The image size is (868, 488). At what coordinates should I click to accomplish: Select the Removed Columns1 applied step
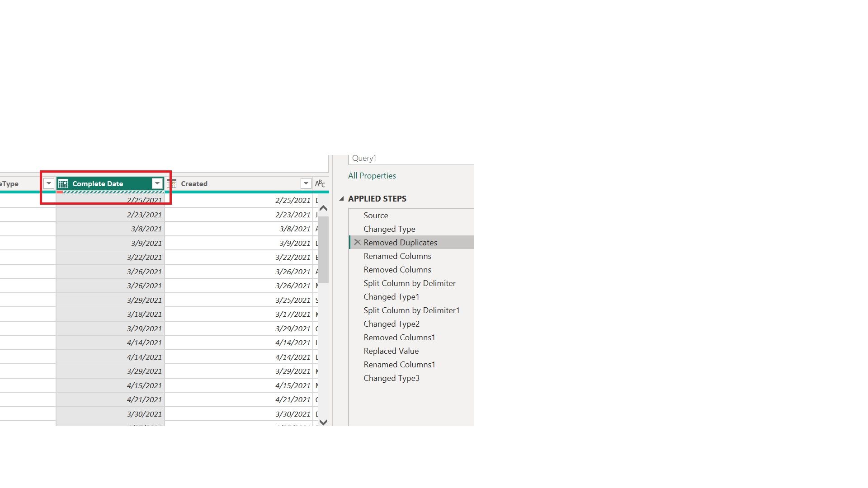tap(411, 338)
